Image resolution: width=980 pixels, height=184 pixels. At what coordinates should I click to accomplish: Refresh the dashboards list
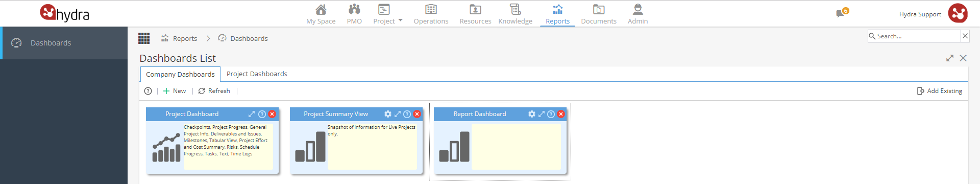click(x=214, y=91)
